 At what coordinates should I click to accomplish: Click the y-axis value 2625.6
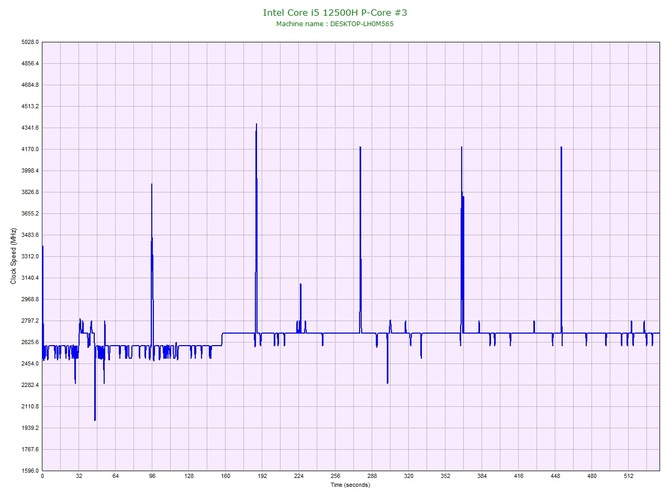pyautogui.click(x=30, y=342)
